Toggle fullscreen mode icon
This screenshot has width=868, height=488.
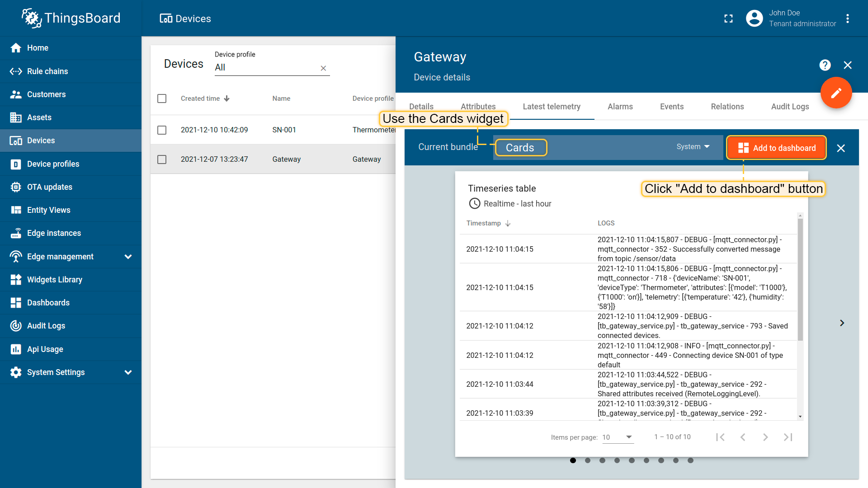pyautogui.click(x=728, y=19)
